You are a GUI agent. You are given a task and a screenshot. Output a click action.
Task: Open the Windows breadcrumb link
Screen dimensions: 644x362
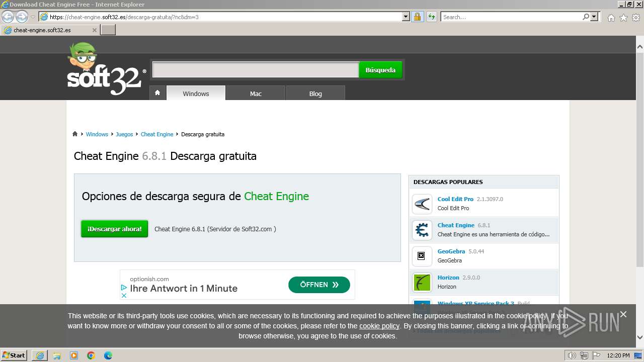(97, 134)
